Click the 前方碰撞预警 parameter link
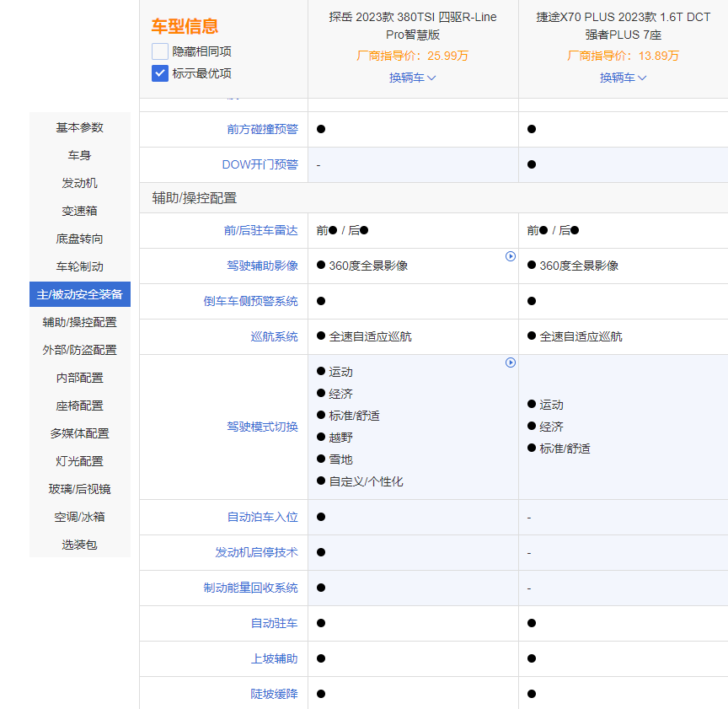 pos(262,129)
